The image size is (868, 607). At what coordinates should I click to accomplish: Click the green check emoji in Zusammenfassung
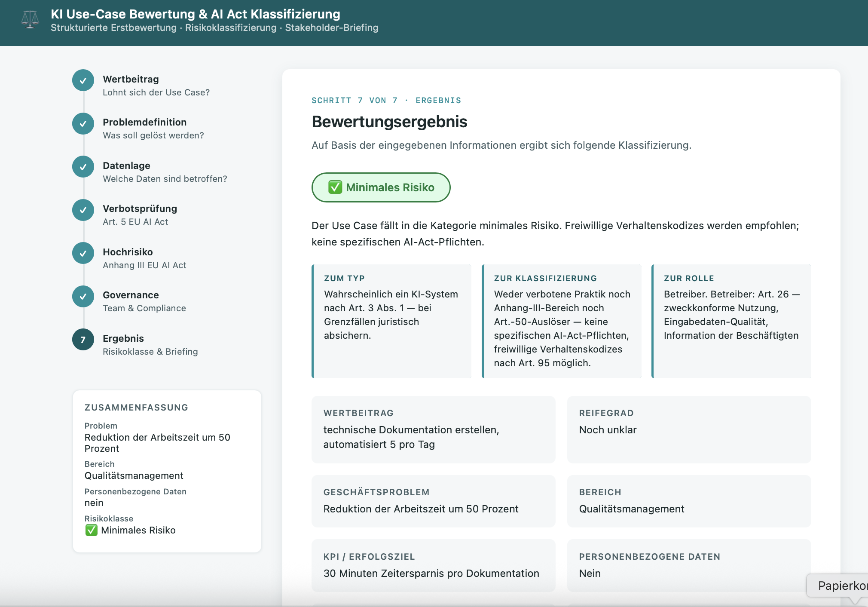(91, 530)
